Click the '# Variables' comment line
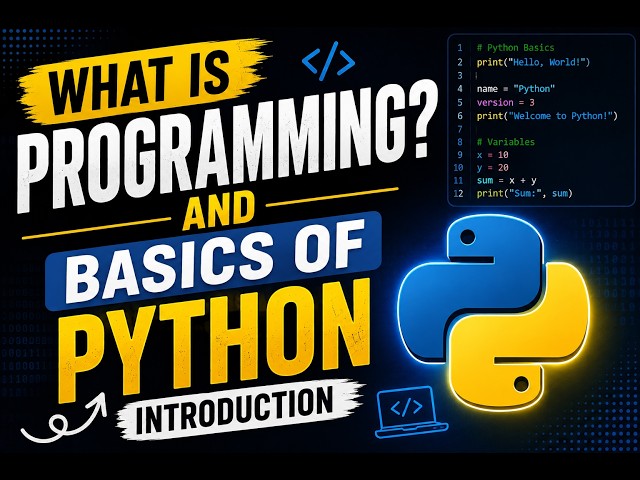This screenshot has height=480, width=640. (505, 142)
